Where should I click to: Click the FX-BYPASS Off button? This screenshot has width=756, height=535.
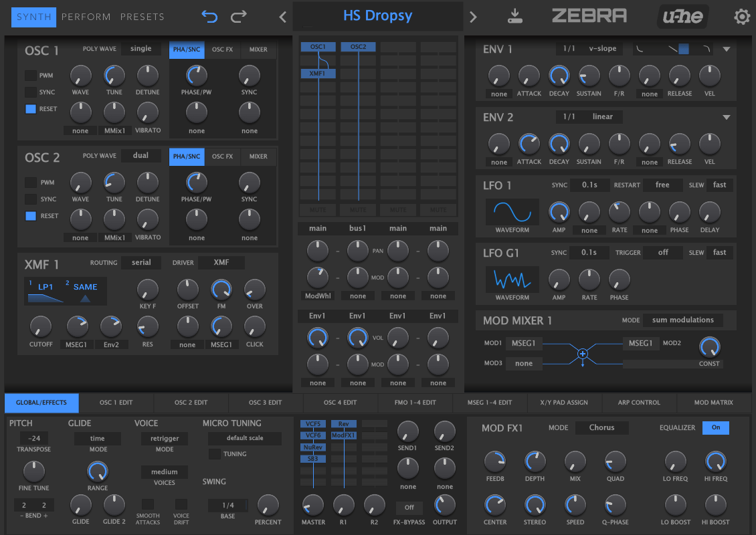pos(409,508)
